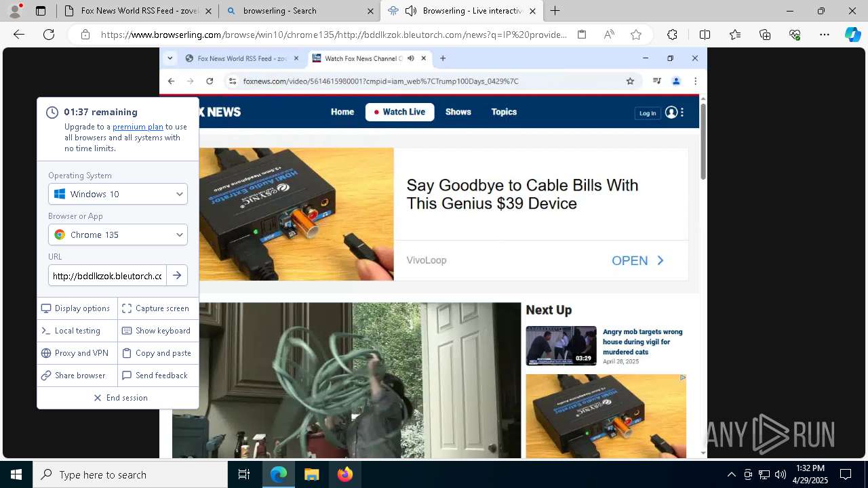Open taskbar volume control
Screen dimensions: 868x488
(x=781, y=474)
